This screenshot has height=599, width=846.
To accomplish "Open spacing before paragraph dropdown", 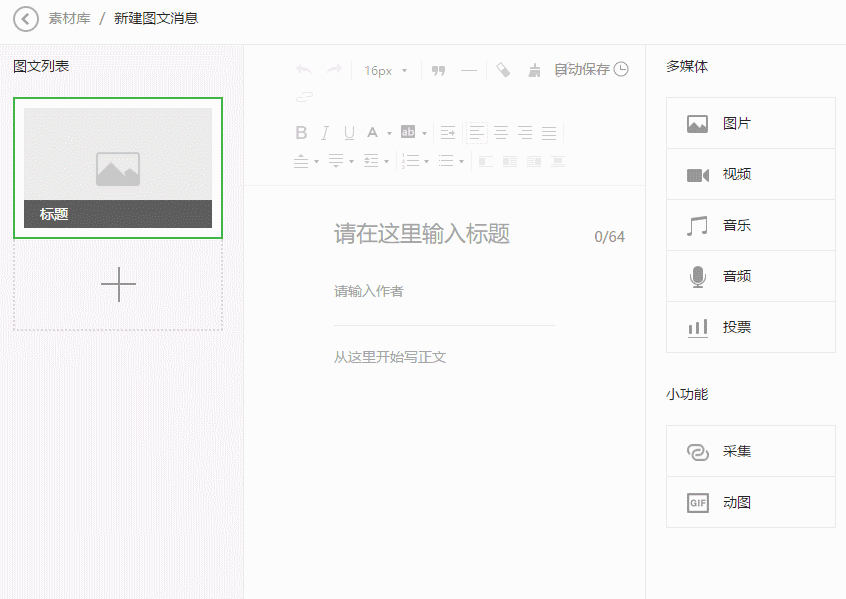I will (x=306, y=161).
